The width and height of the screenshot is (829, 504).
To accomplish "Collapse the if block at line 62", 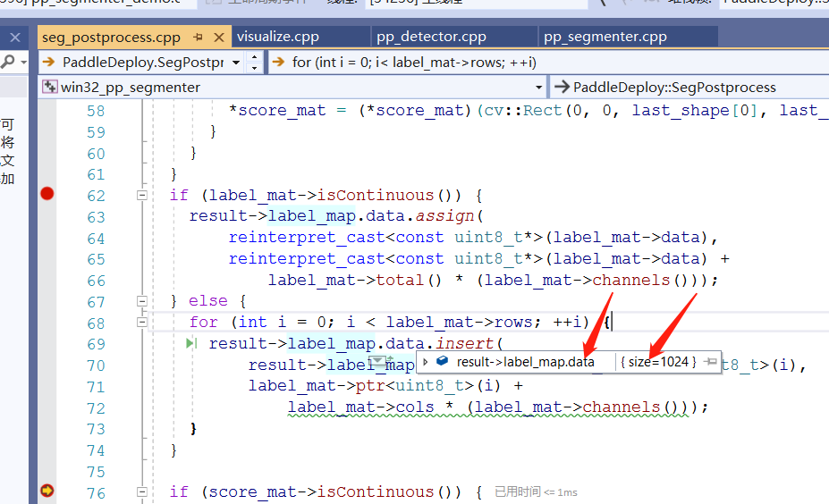I will [x=141, y=196].
